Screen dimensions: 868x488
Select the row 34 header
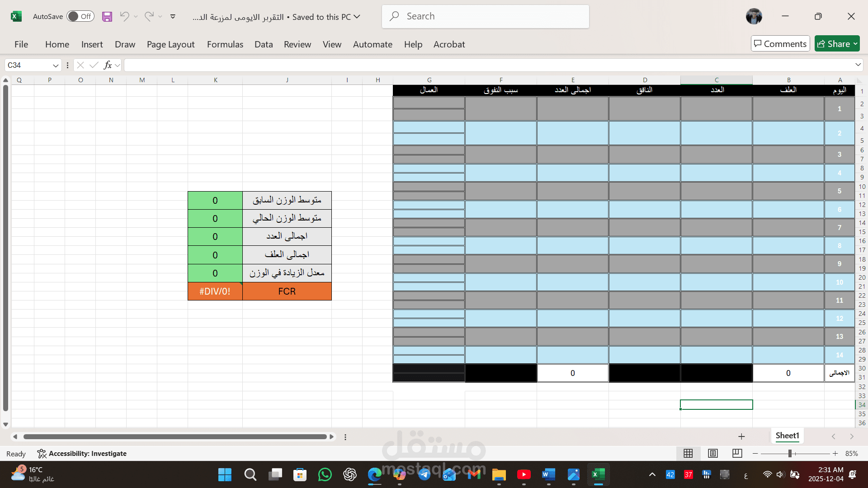tap(862, 405)
